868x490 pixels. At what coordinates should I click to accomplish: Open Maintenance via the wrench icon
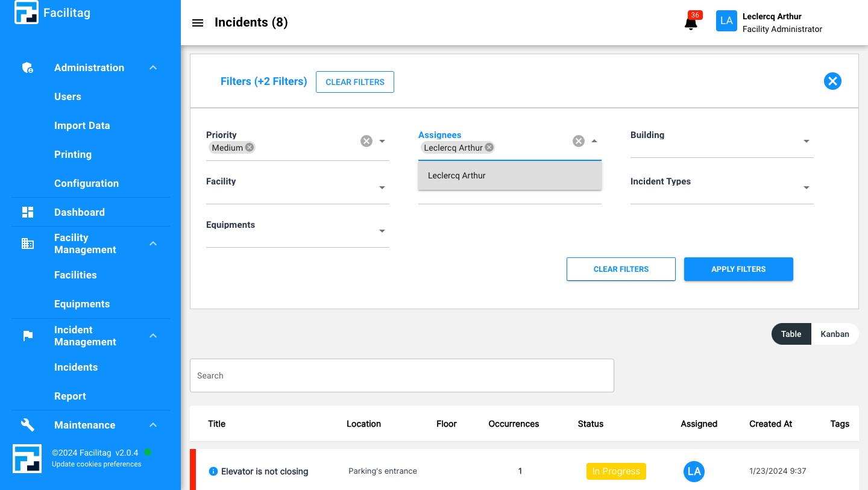(27, 425)
